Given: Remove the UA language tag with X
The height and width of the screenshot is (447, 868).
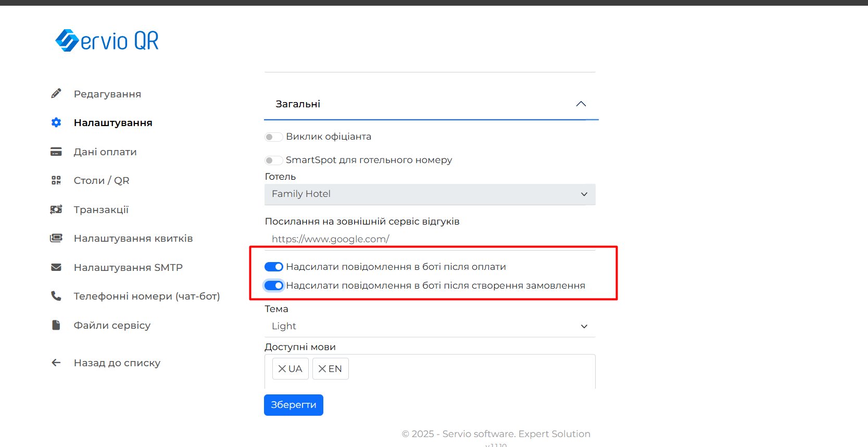Looking at the screenshot, I should pyautogui.click(x=282, y=369).
